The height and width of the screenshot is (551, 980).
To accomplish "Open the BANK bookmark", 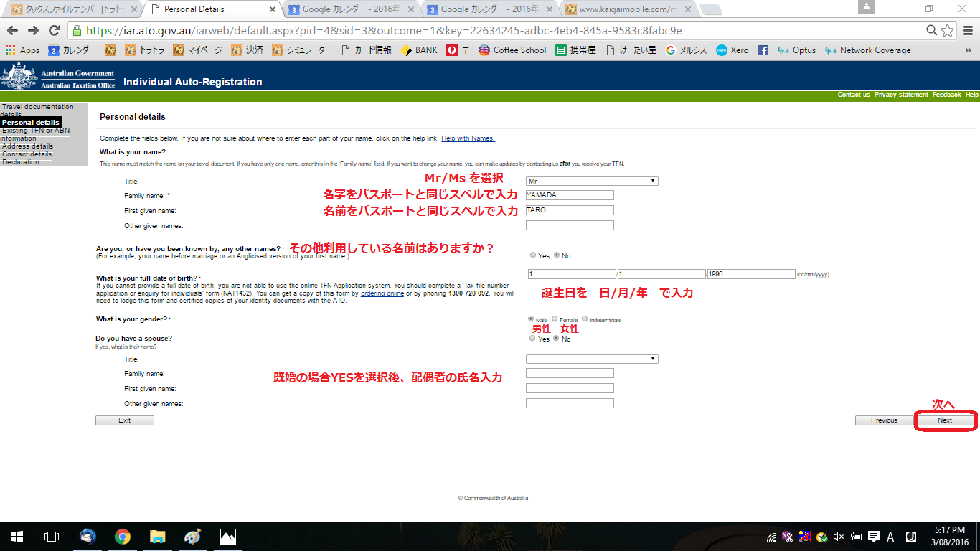I will (419, 50).
